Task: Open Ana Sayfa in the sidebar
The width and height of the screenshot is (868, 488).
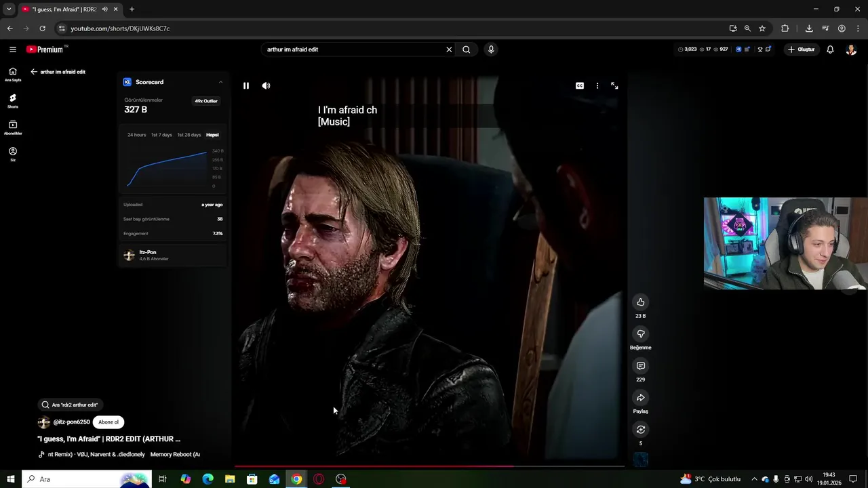Action: [13, 75]
